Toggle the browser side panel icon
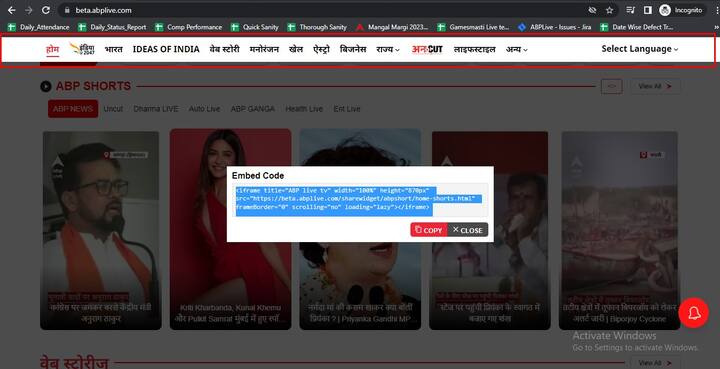 point(647,10)
